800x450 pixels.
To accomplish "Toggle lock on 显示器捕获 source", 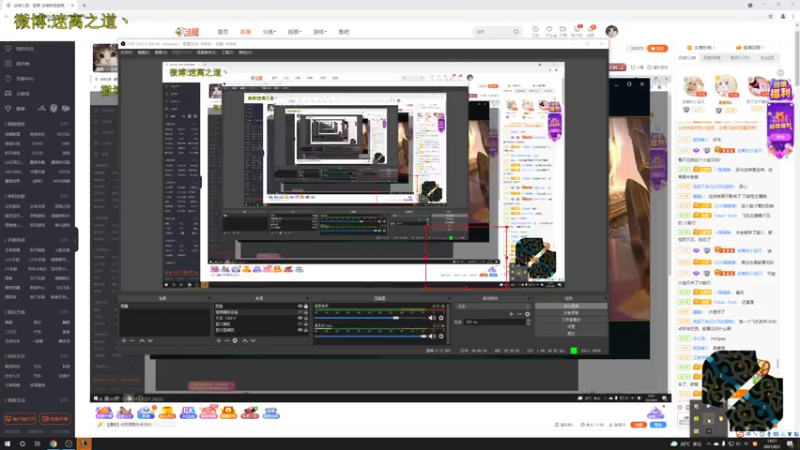I will [x=306, y=330].
